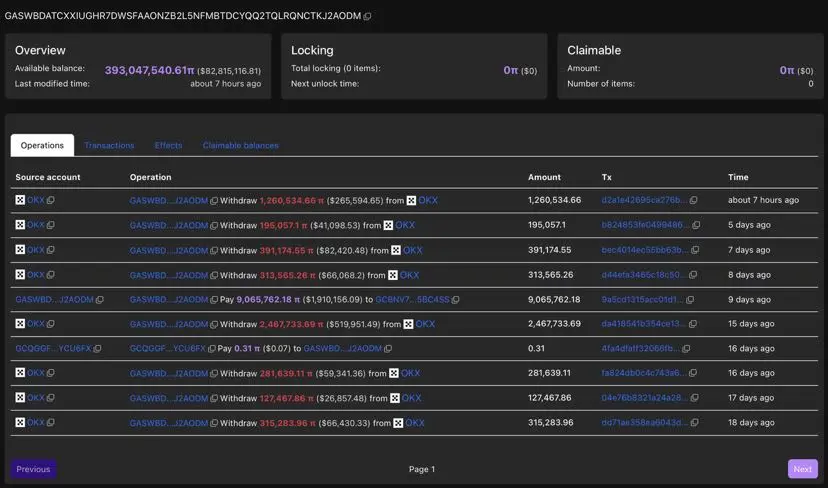Copy the GC6NV7...5BC4SS destination address
Image resolution: width=828 pixels, height=488 pixels.
455,300
